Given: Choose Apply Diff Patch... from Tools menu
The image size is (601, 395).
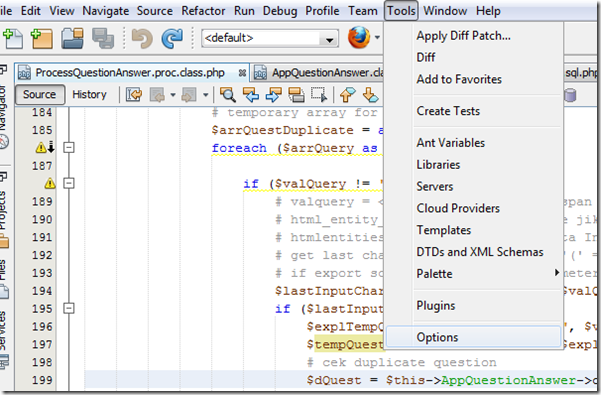Looking at the screenshot, I should pyautogui.click(x=474, y=36).
